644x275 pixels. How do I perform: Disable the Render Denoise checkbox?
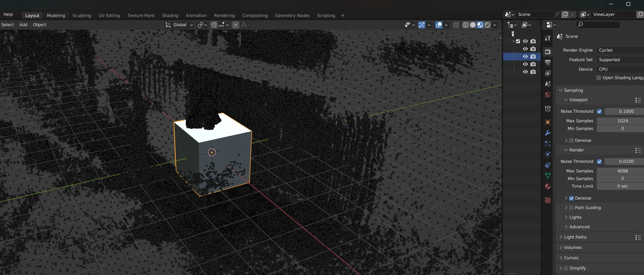[572, 198]
